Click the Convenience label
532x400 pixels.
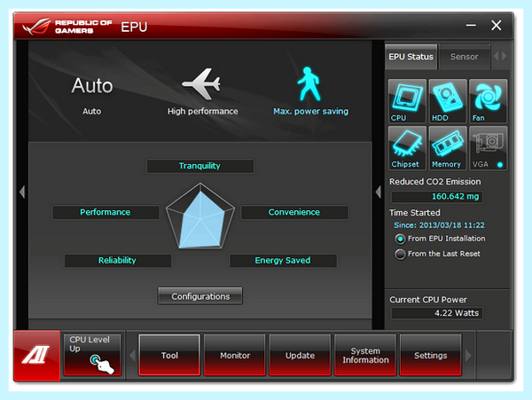pyautogui.click(x=294, y=212)
